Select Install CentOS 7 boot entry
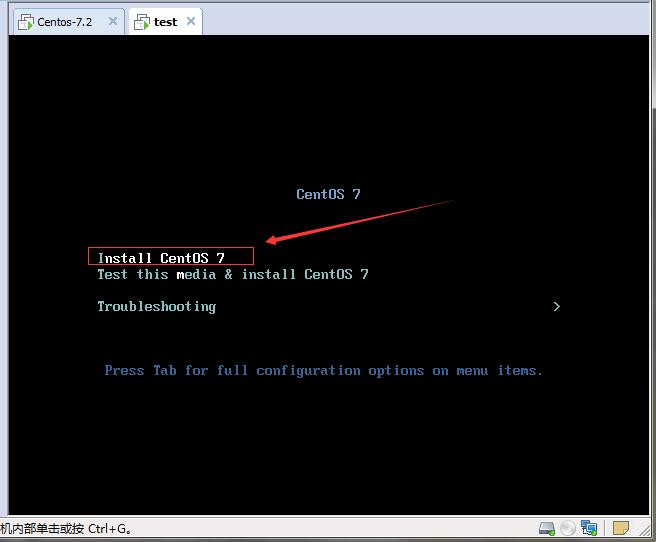The height and width of the screenshot is (542, 656). pyautogui.click(x=161, y=258)
